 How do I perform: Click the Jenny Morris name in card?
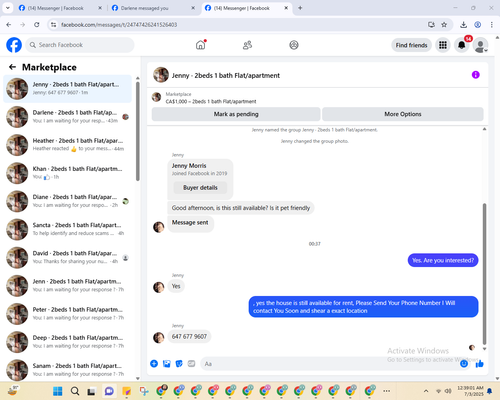pyautogui.click(x=189, y=166)
